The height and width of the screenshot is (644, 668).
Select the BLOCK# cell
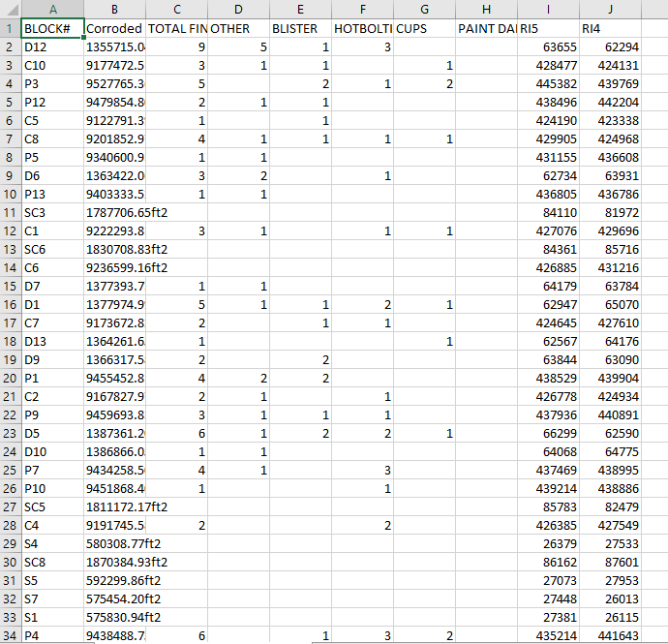[52, 28]
